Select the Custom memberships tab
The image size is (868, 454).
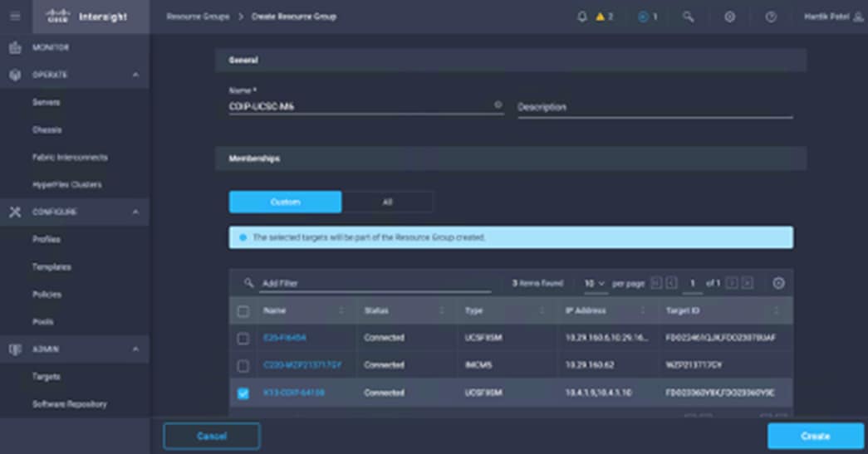(286, 202)
